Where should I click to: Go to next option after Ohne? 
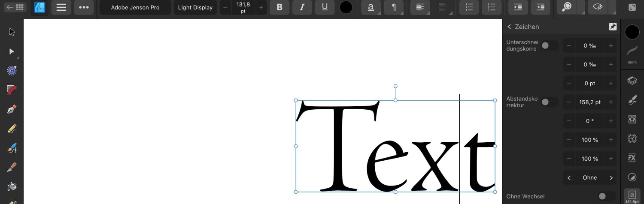click(611, 177)
